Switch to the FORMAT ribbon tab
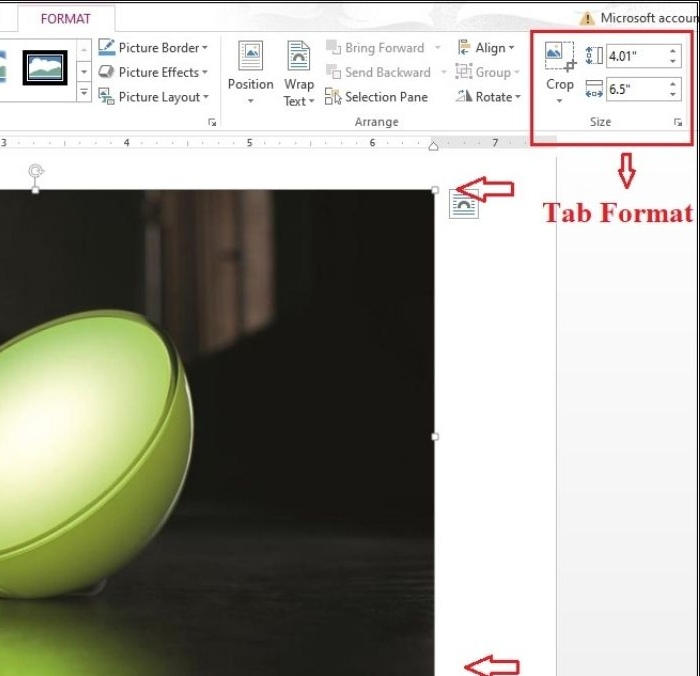The width and height of the screenshot is (700, 676). pos(66,19)
